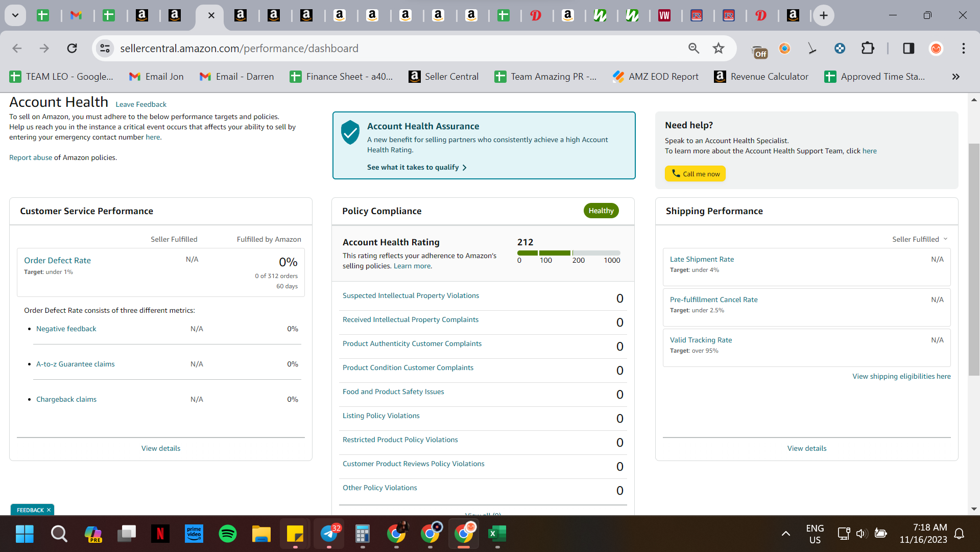Click Learn more about Account Health Rating
Viewport: 980px width, 552px height.
pos(412,266)
